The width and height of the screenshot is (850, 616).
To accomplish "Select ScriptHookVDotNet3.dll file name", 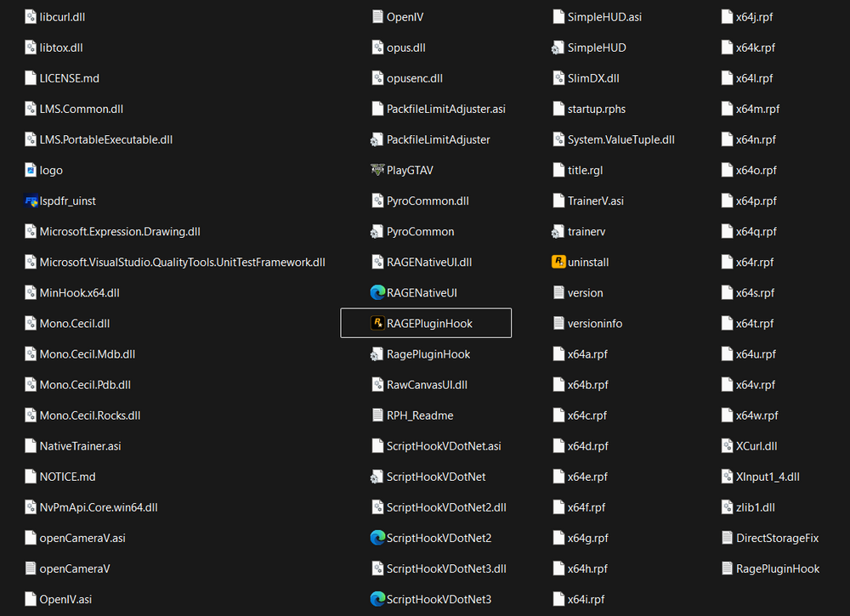I will 447,569.
